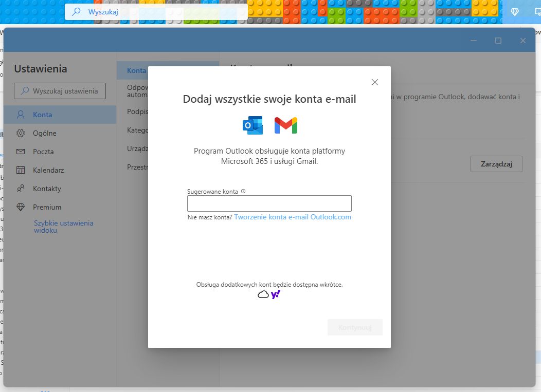The image size is (541, 392).
Task: Click the Kontakty people icon
Action: pyautogui.click(x=21, y=189)
